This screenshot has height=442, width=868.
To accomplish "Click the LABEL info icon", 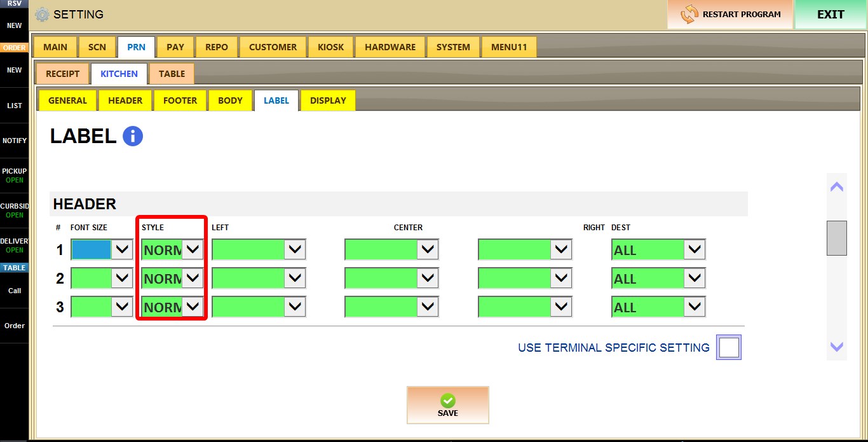I will 133,136.
